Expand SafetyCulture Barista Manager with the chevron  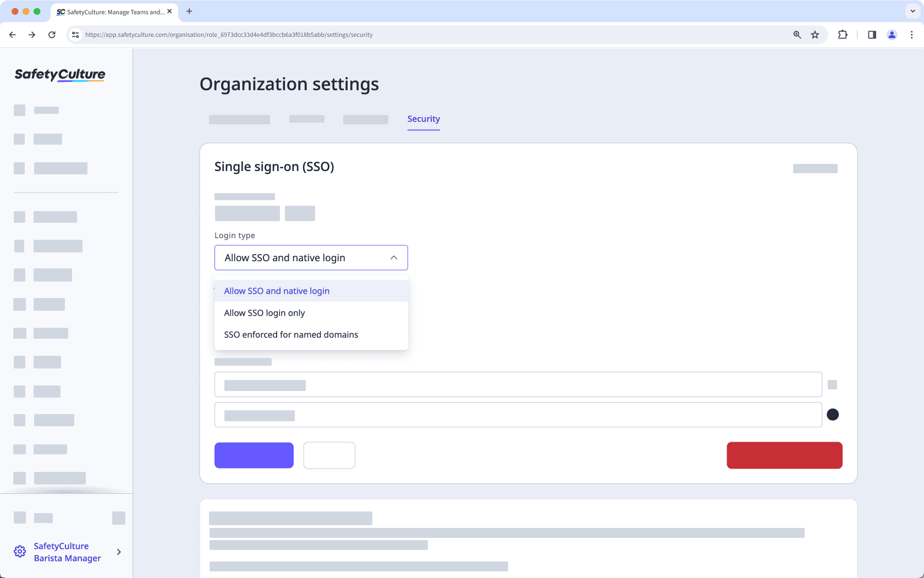[x=118, y=552]
